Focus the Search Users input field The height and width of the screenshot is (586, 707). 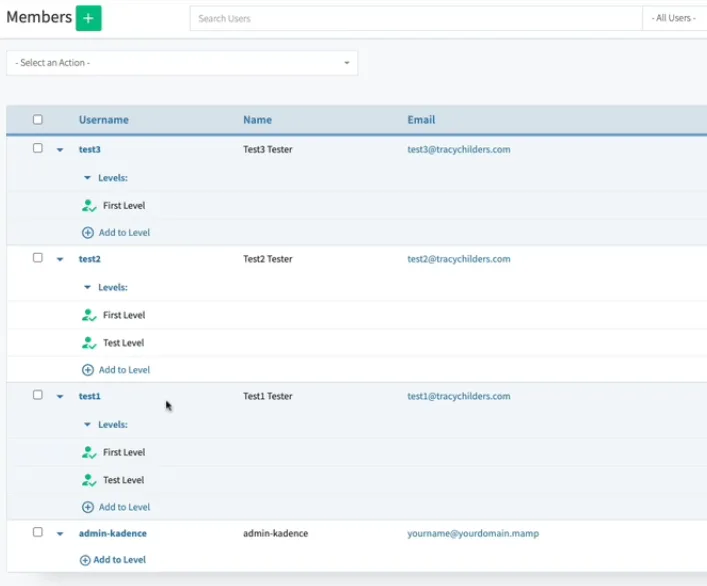click(416, 18)
